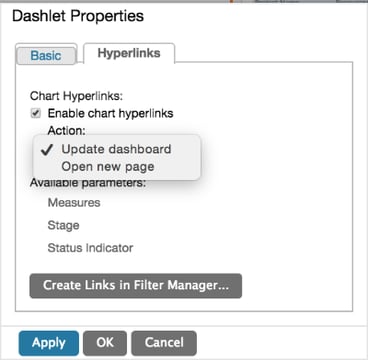The image size is (368, 360).
Task: Click the Dashlet Properties dialog title
Action: coord(78,16)
